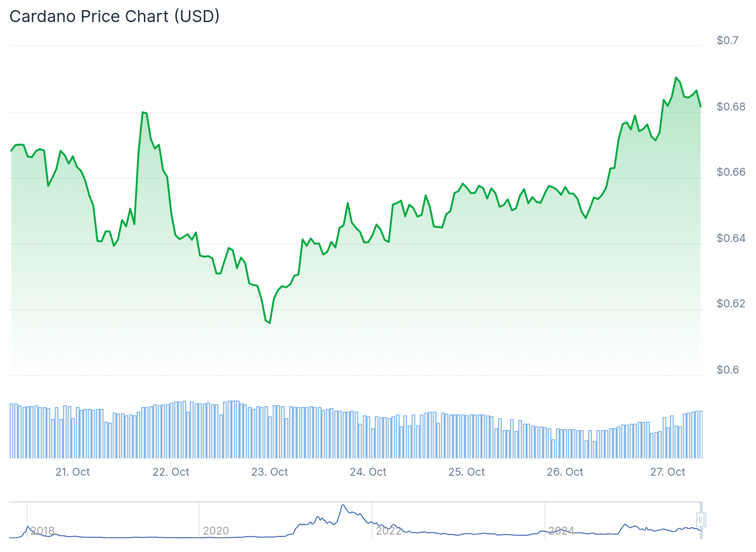Click the 21. Oct date label

click(x=73, y=472)
